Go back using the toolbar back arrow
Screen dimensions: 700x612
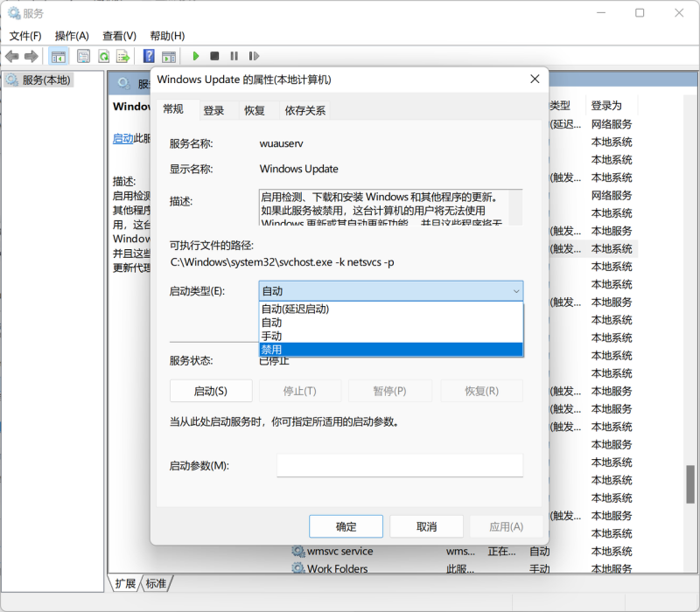[12, 56]
